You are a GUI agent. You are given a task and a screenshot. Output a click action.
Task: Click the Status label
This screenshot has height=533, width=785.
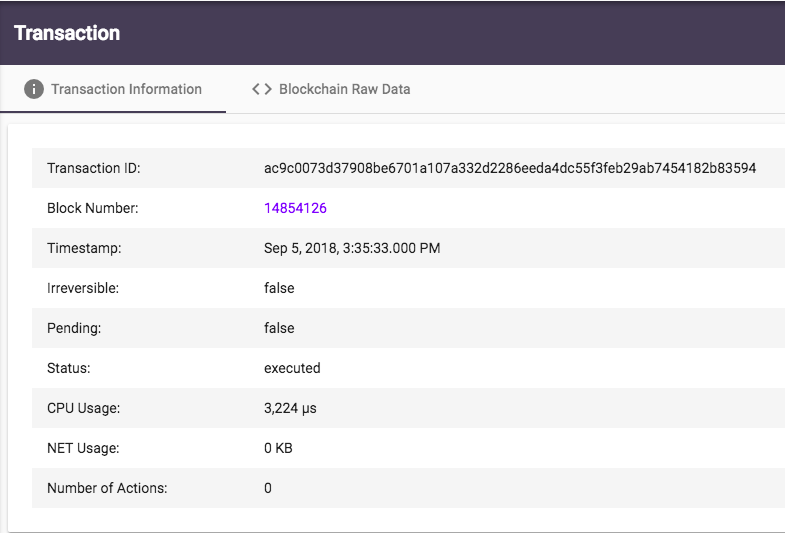point(69,368)
